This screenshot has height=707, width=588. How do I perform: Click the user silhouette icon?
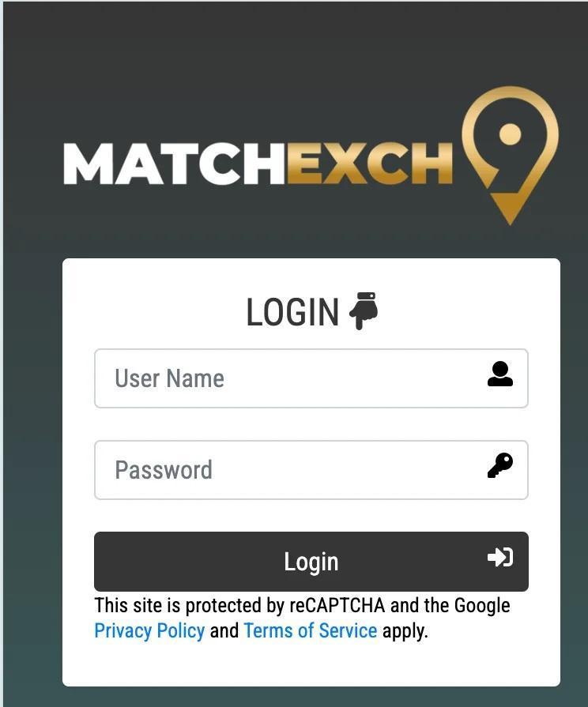(500, 374)
